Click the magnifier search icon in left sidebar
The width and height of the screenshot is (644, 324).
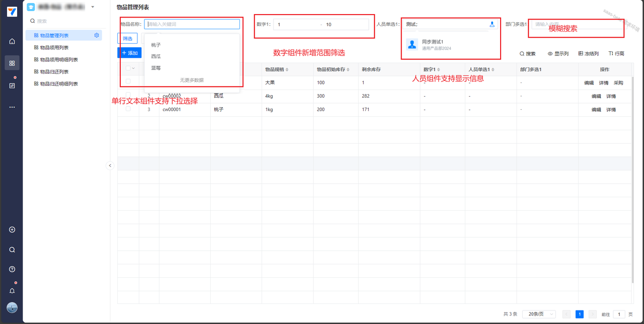(12, 250)
